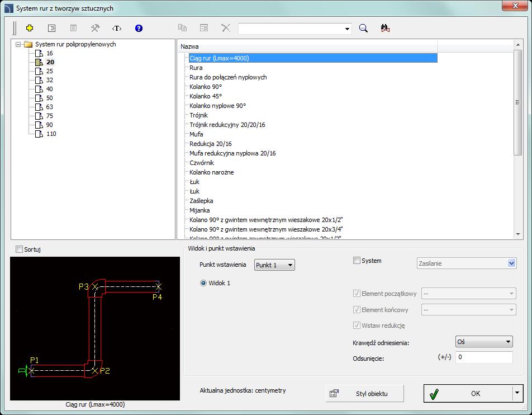The width and height of the screenshot is (532, 415).
Task: Select Kolanko narożne list item
Action: tap(211, 172)
